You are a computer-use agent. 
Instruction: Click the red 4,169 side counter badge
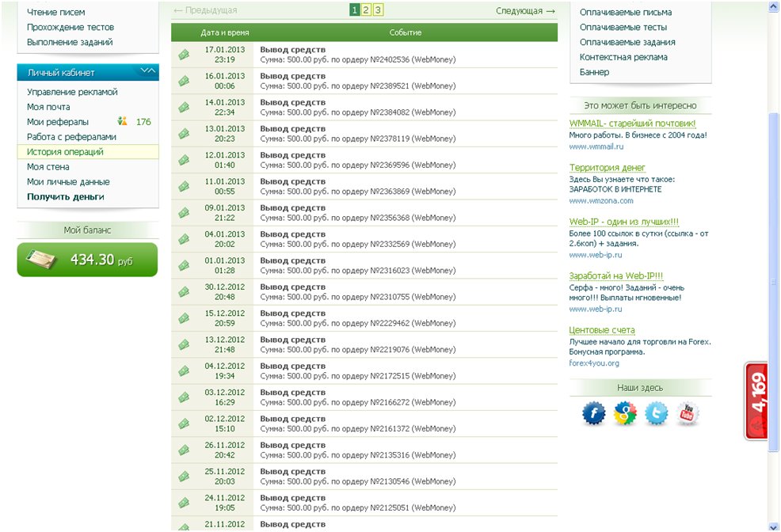pyautogui.click(x=756, y=401)
